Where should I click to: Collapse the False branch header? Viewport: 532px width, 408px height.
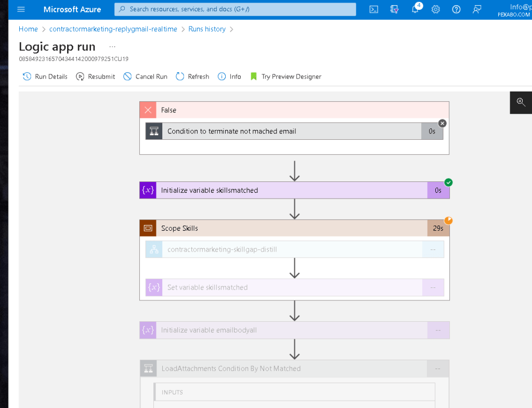coord(294,110)
